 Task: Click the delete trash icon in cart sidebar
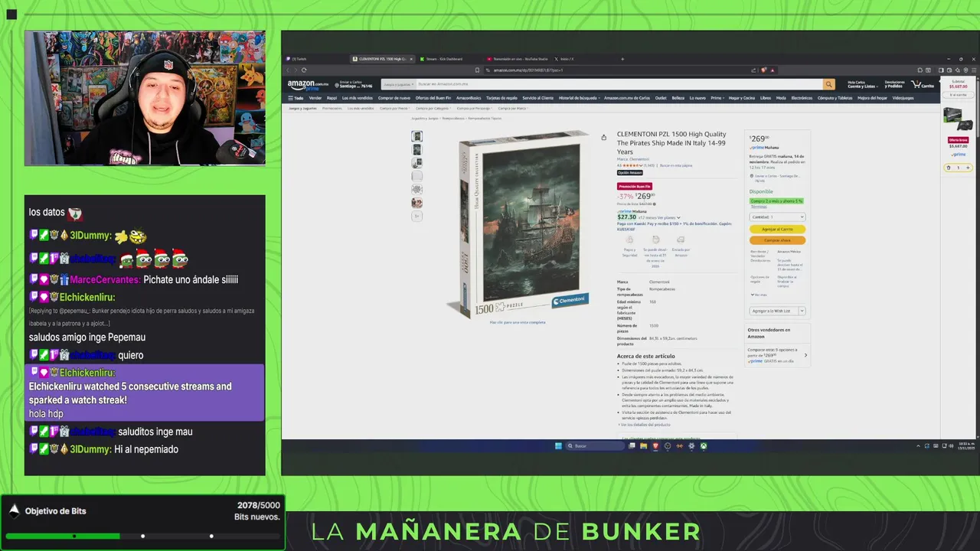(x=949, y=168)
